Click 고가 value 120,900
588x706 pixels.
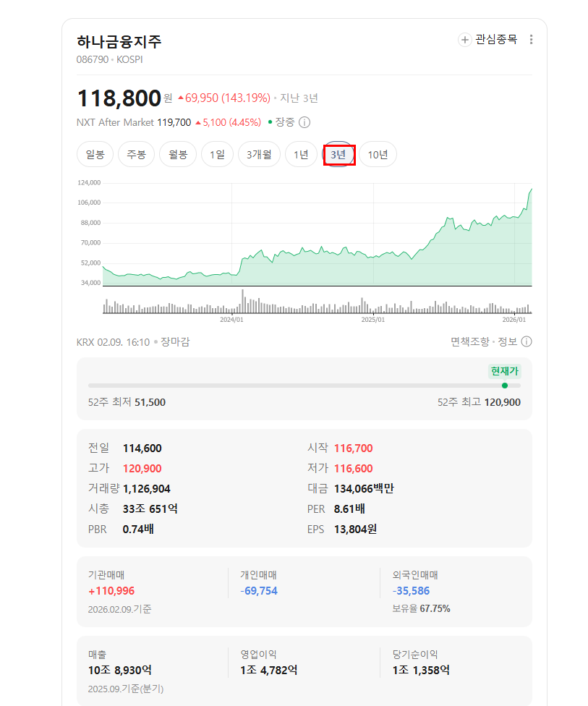[x=142, y=469]
